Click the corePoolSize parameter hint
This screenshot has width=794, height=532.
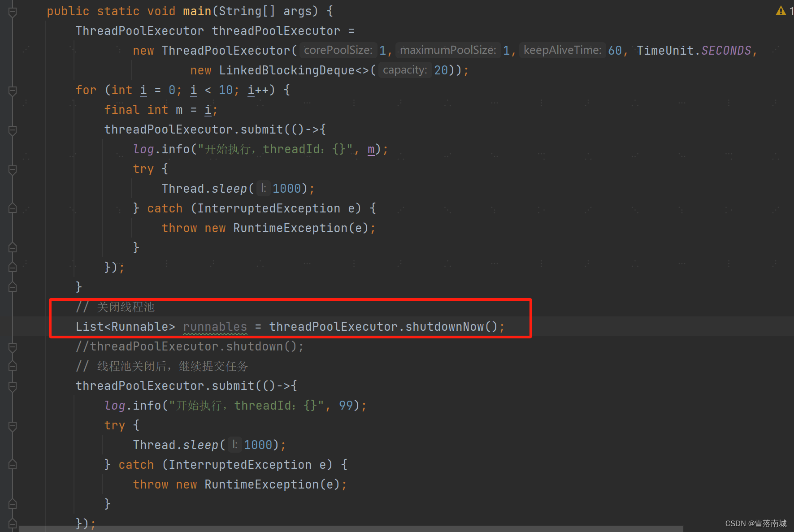click(338, 50)
